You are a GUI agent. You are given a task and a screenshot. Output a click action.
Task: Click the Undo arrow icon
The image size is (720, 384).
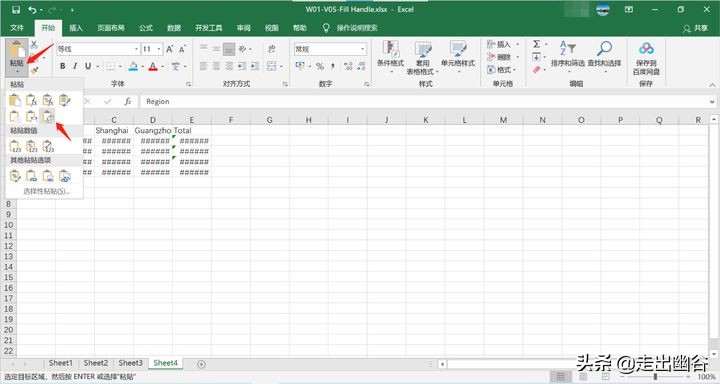point(32,10)
